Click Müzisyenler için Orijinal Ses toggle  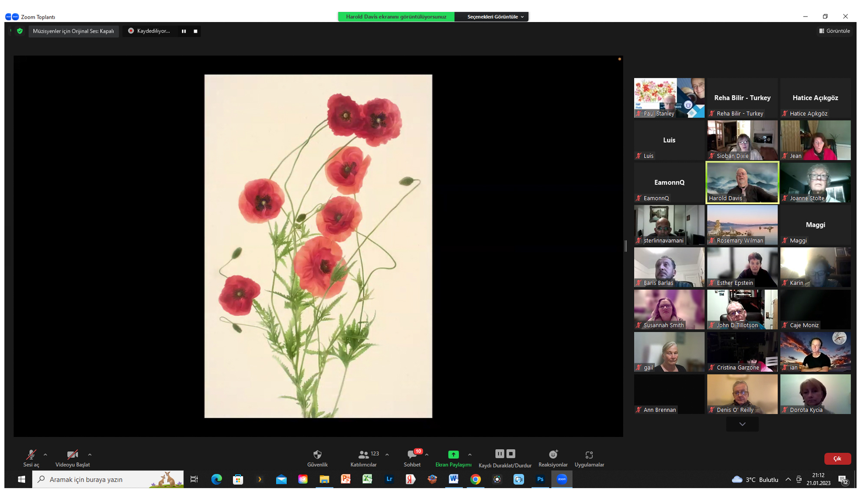(x=73, y=31)
